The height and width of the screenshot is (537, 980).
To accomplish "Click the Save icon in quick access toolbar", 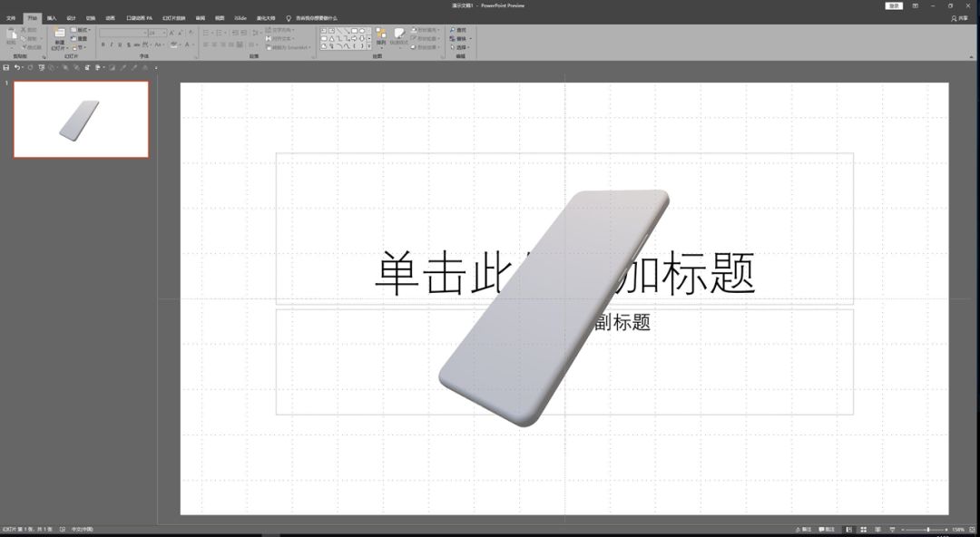I will (x=6, y=67).
